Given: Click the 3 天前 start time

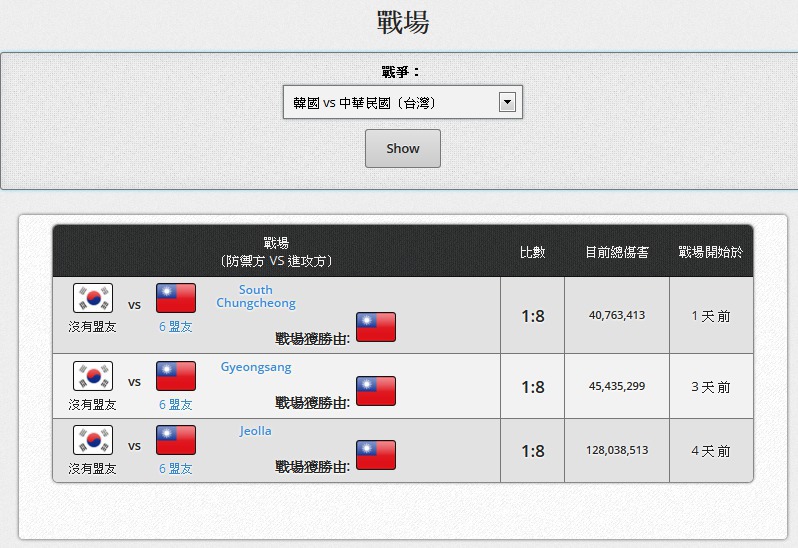Looking at the screenshot, I should [x=710, y=387].
